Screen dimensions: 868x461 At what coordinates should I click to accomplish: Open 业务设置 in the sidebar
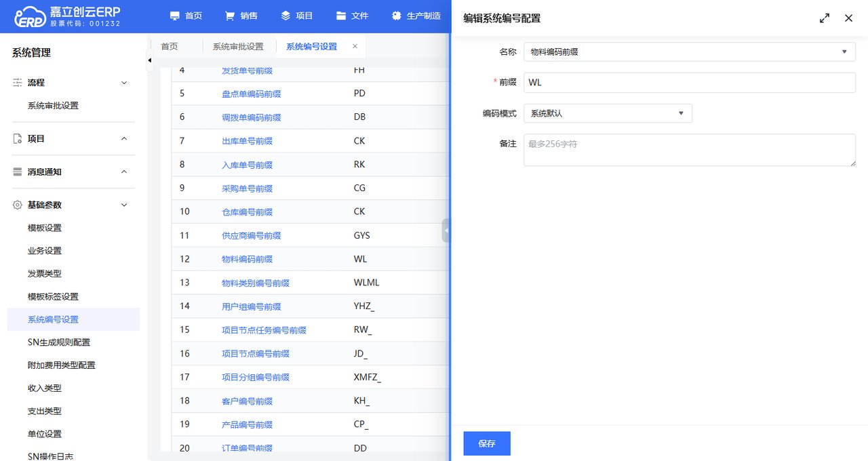(45, 251)
